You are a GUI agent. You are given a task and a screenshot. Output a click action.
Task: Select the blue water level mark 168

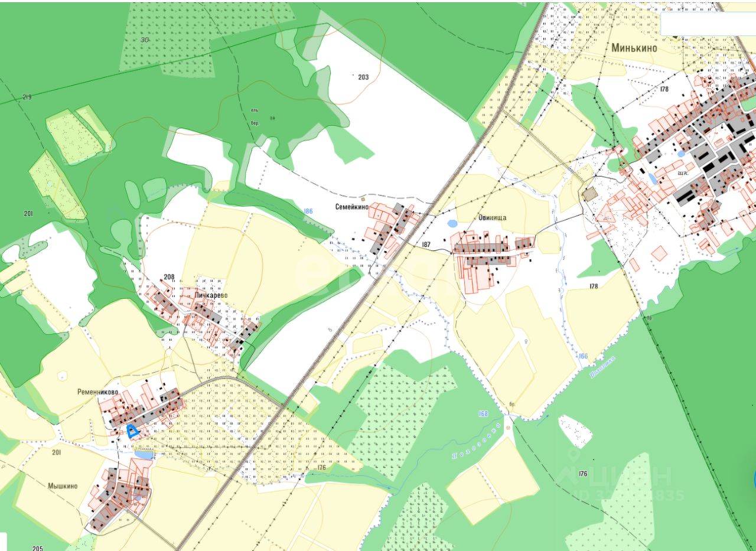point(483,413)
